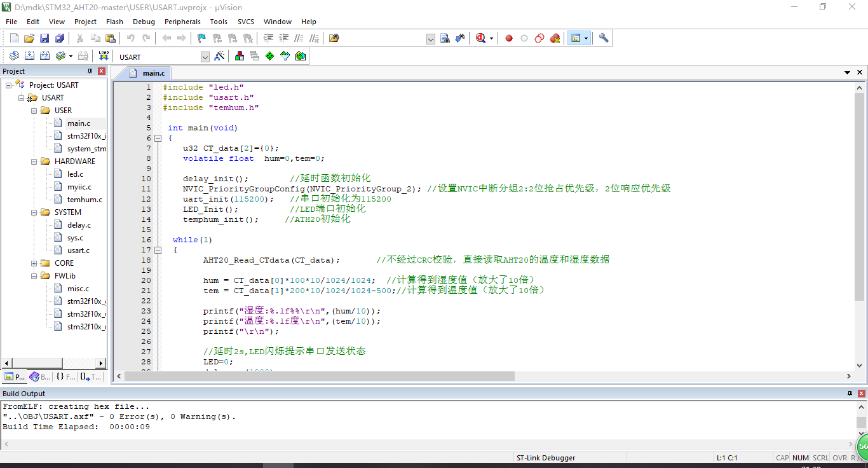Screen dimensions: 868x468
Task: Select delay.c in the SYSTEM folder
Action: 79,225
